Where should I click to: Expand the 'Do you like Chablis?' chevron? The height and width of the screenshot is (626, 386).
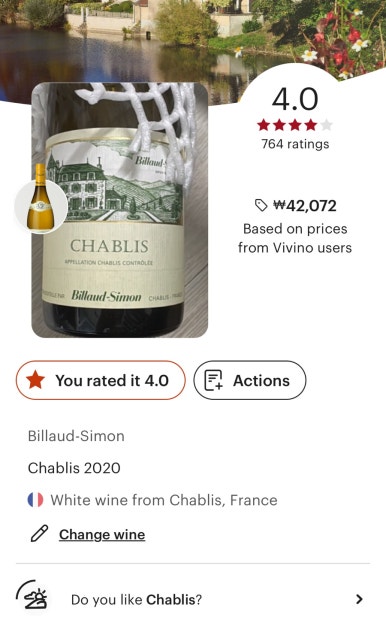[x=359, y=599]
